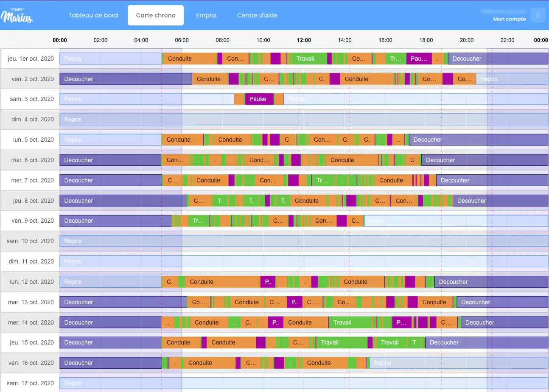Viewport: 549px width, 392px height.
Task: Click the Decoucher block on jeu. 1er oct.
Action: pyautogui.click(x=498, y=59)
